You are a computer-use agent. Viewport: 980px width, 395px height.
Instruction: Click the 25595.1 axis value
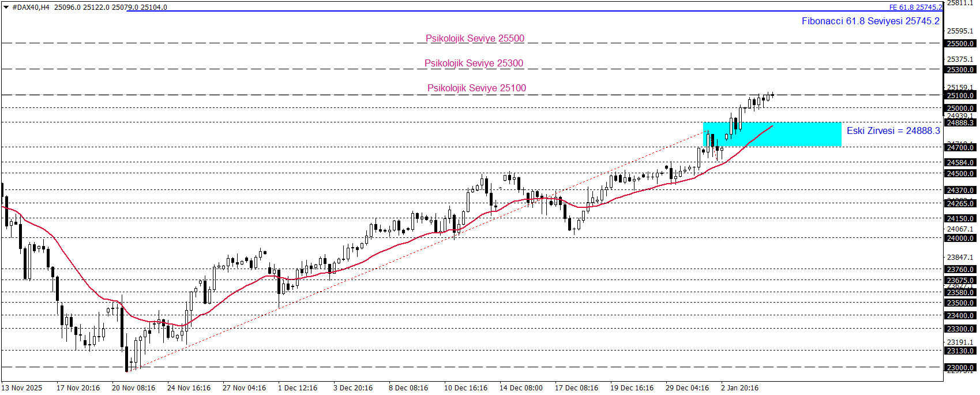coord(960,31)
